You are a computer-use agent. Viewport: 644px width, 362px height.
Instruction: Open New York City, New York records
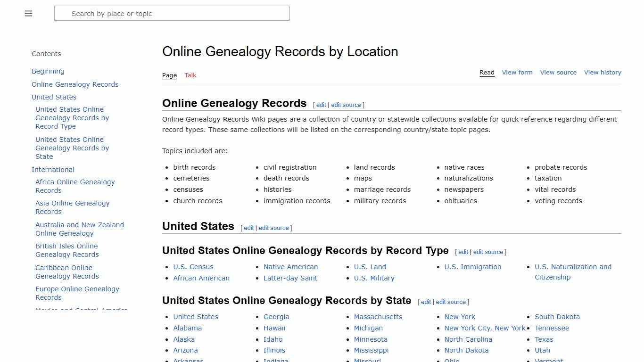coord(485,328)
